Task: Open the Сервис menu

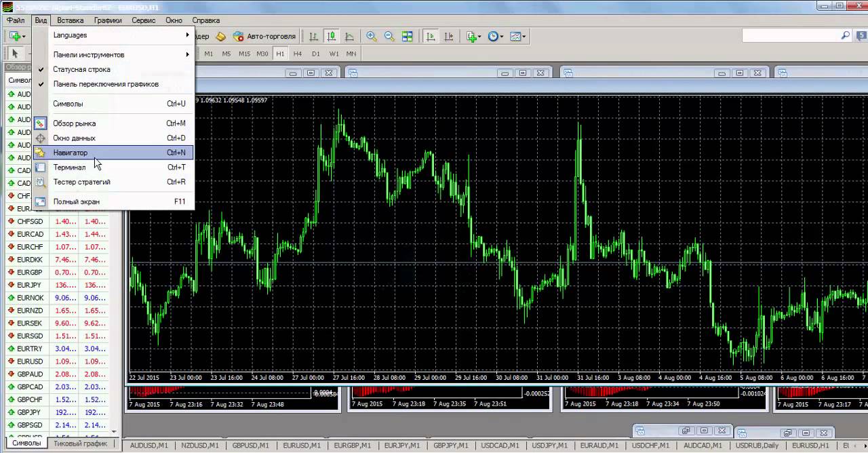Action: click(144, 20)
